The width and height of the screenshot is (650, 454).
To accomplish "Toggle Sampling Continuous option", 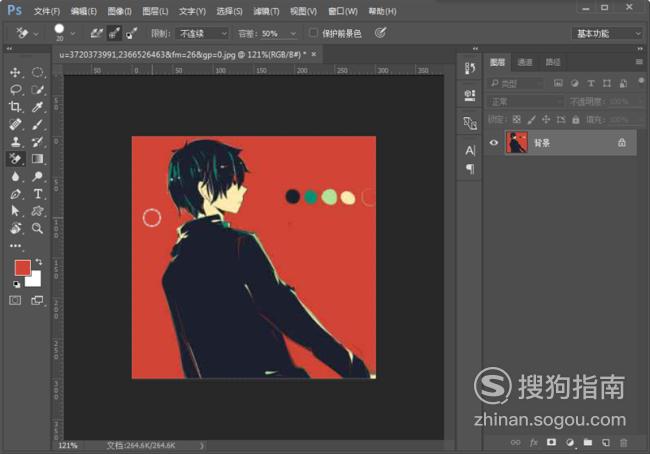I will point(97,33).
